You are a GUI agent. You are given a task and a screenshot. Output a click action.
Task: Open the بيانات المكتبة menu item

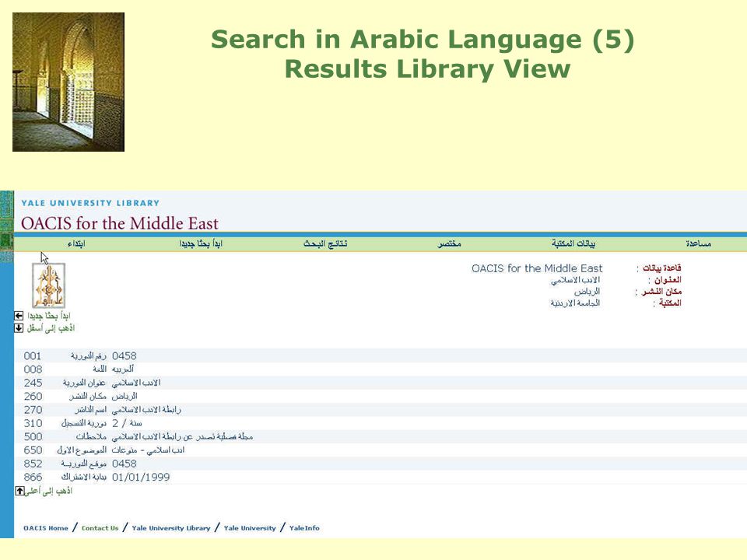(573, 243)
